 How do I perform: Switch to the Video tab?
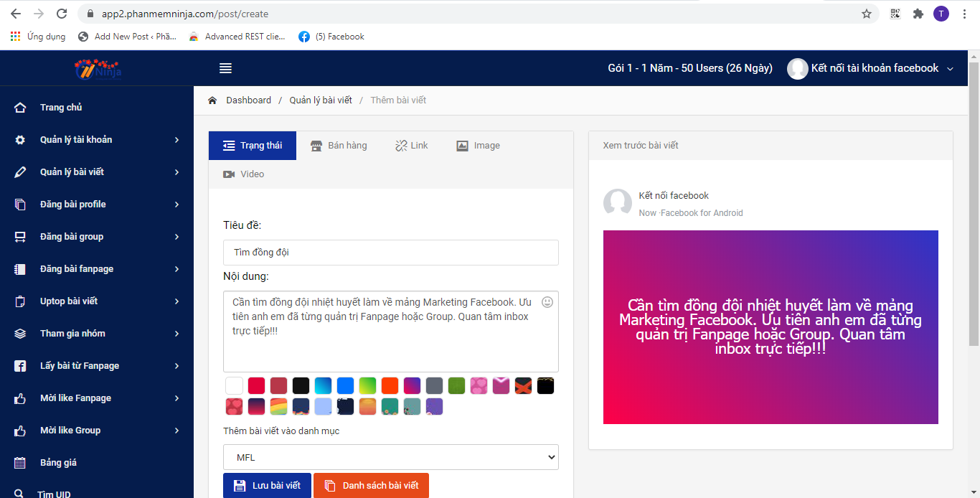[244, 174]
